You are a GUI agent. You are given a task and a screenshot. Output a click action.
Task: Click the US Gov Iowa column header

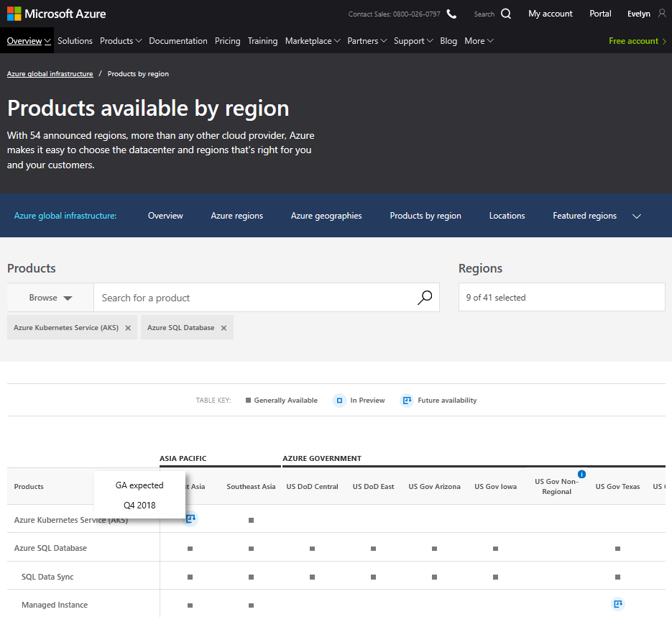point(495,487)
